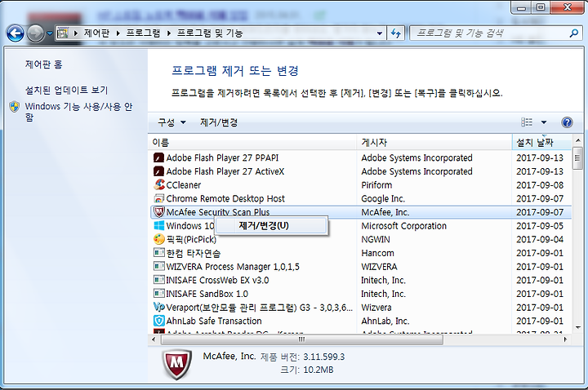Viewport: 588px width, 390px height.
Task: Click the Veraport program icon
Action: pyautogui.click(x=159, y=308)
